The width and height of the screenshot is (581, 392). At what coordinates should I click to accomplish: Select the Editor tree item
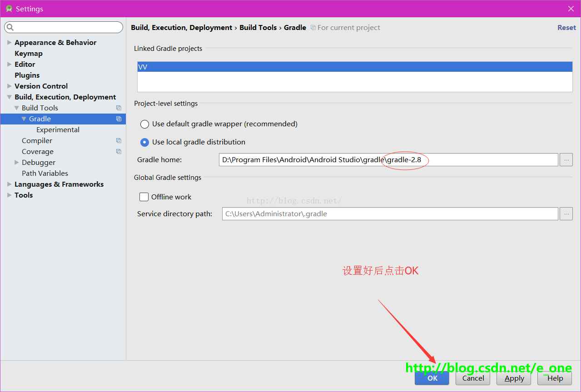coord(25,64)
